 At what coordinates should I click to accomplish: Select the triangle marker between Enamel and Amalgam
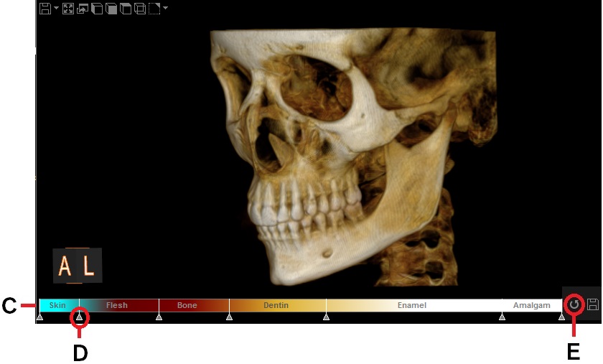(502, 317)
